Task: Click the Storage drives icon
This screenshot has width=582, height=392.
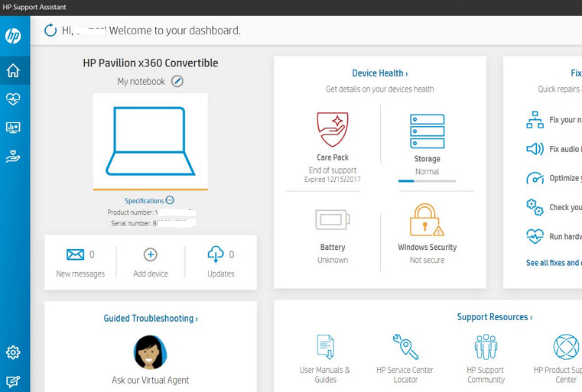Action: (x=428, y=131)
